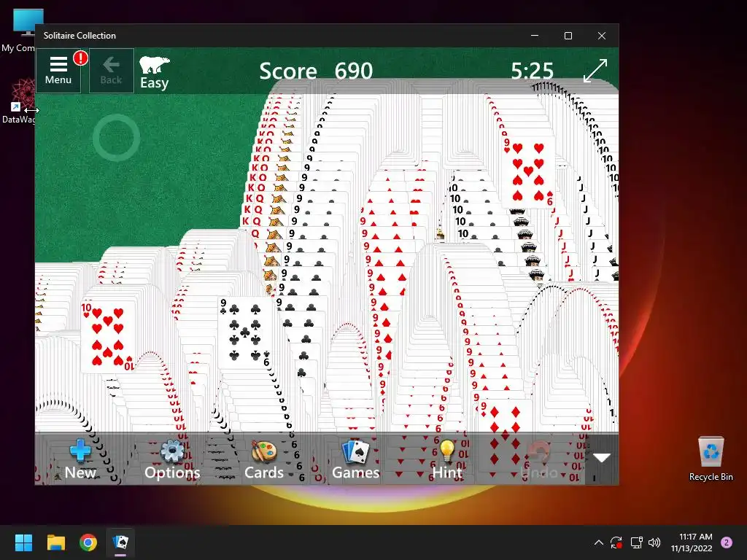Open Windows Start menu
The image size is (747, 560).
click(23, 542)
